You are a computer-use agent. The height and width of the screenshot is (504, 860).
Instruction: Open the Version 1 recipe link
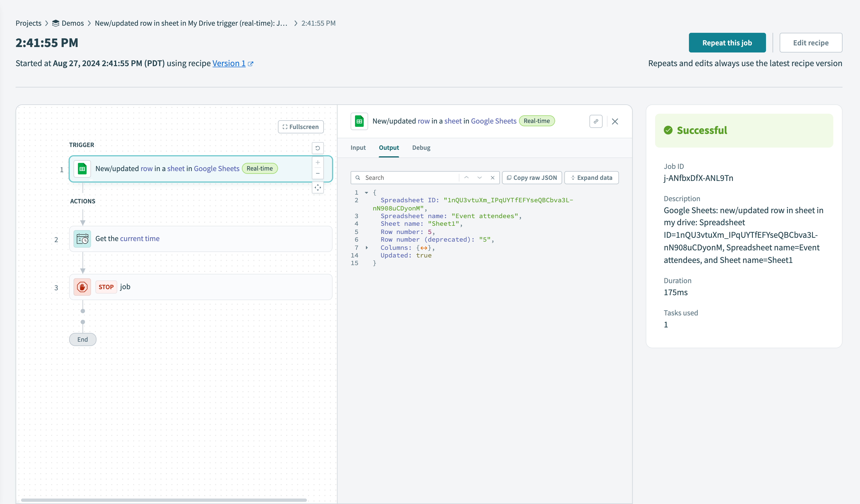(x=229, y=63)
